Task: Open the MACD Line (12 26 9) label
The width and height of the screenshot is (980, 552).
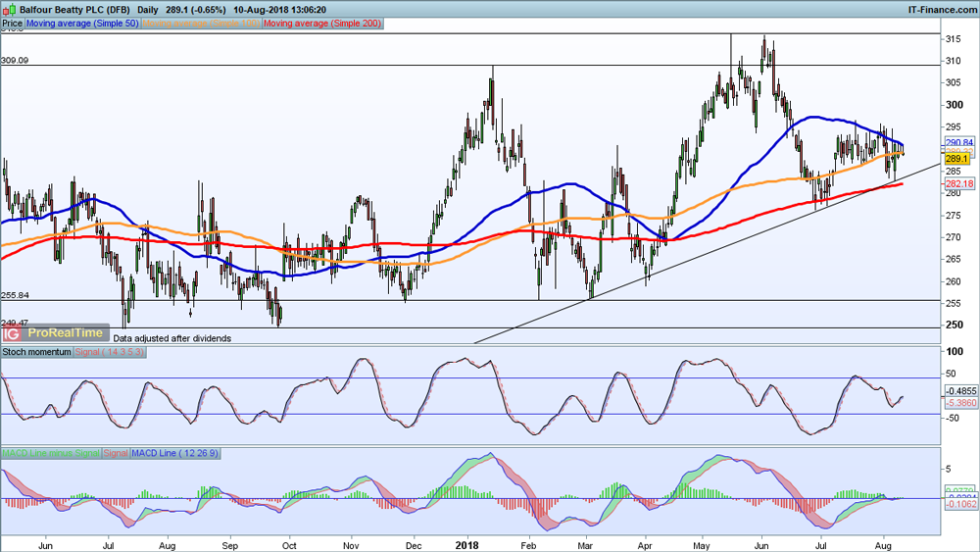Action: point(175,453)
